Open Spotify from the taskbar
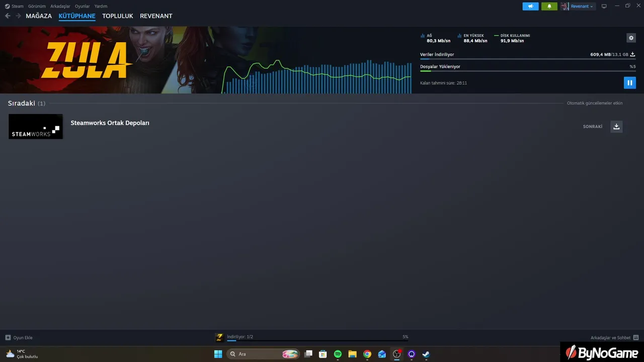 (338, 354)
